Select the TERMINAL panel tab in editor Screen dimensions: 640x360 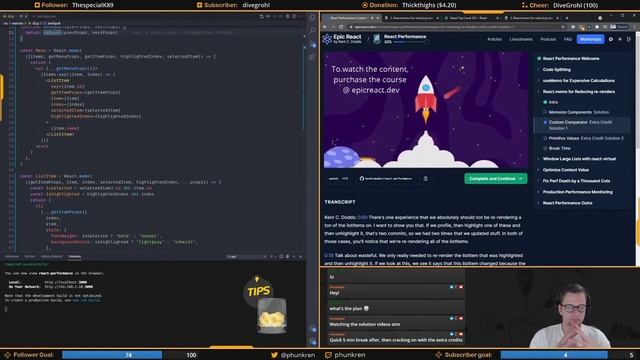[75, 257]
